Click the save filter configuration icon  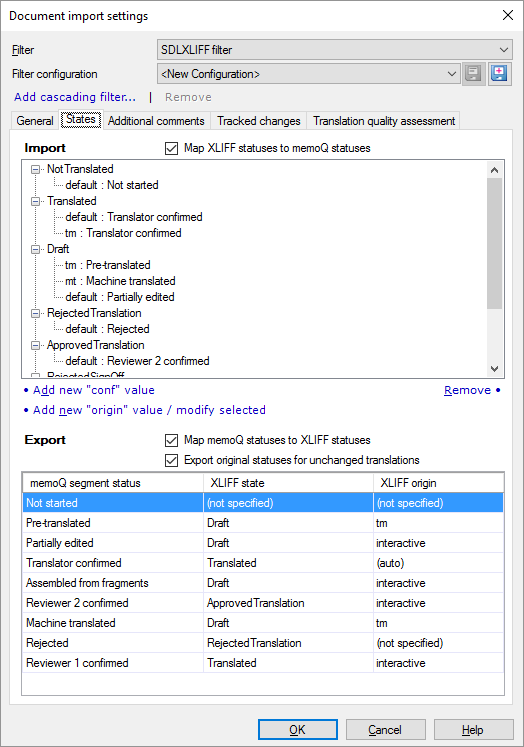coord(499,74)
